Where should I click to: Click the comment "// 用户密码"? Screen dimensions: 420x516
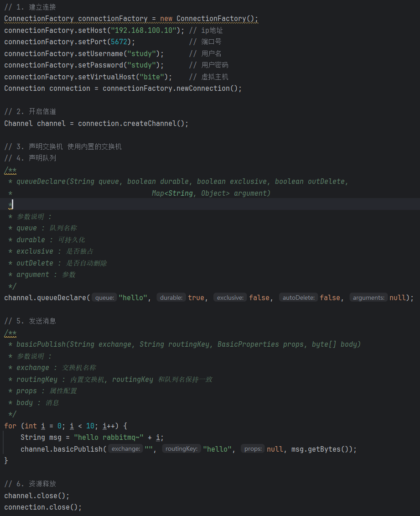pyautogui.click(x=208, y=65)
